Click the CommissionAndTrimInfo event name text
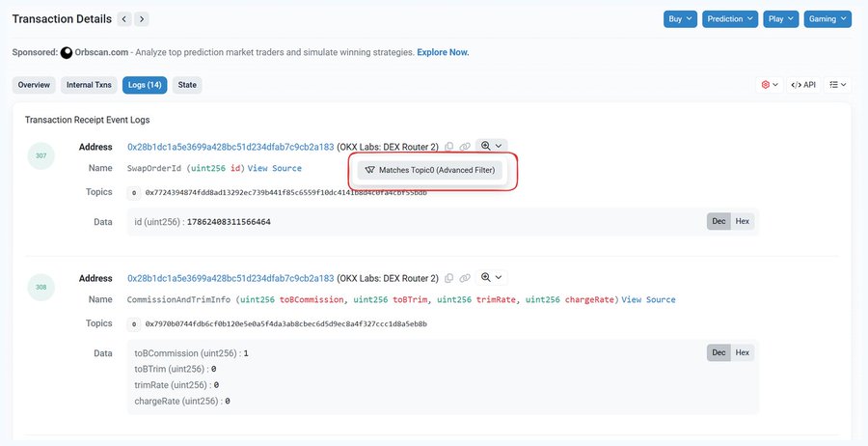Screen dimensions: 868x446 tap(178, 299)
